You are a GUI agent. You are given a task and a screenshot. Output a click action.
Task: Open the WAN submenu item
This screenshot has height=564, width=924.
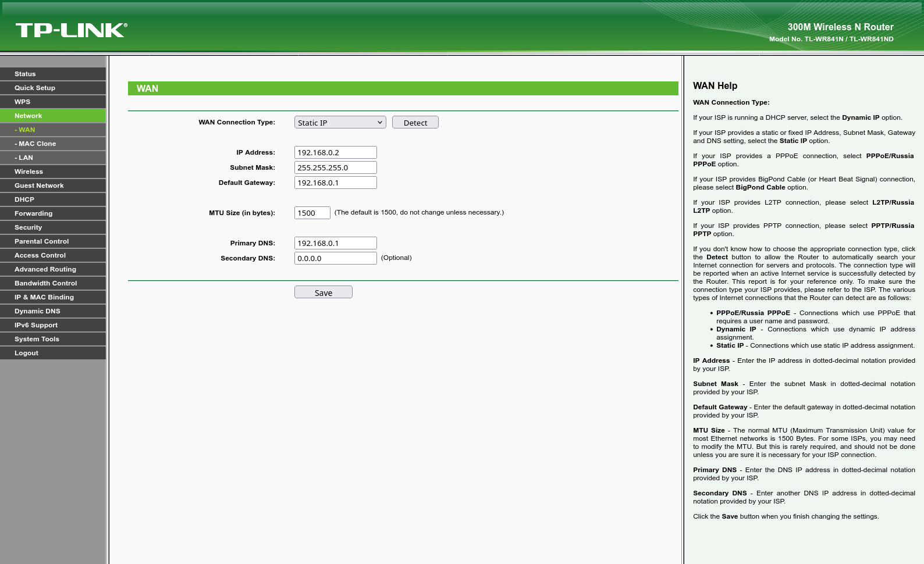point(53,130)
